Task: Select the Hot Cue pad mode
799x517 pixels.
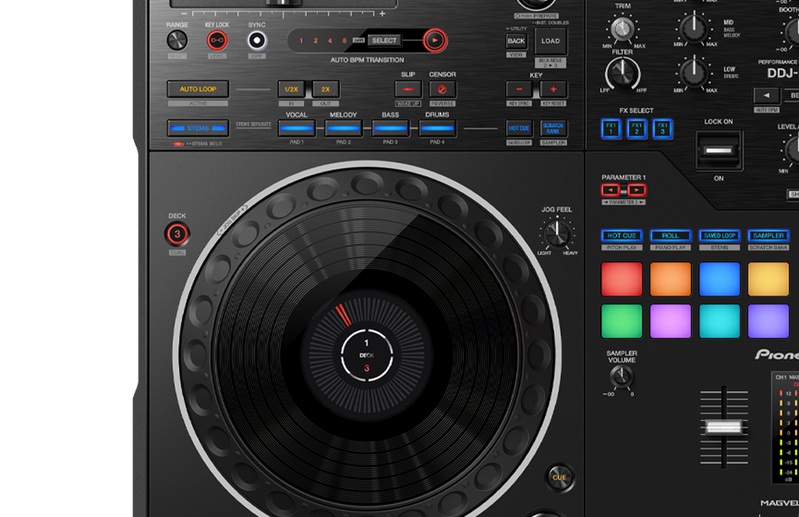Action: 621,236
